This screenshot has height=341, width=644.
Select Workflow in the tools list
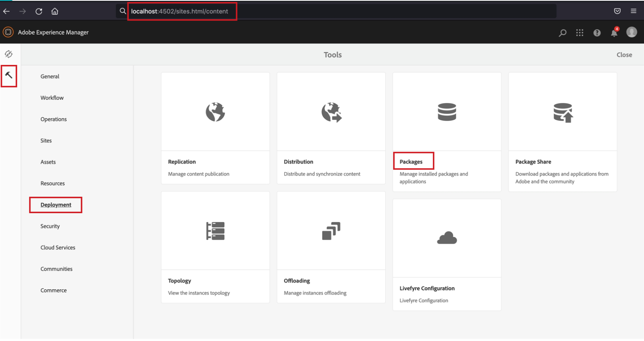point(52,98)
